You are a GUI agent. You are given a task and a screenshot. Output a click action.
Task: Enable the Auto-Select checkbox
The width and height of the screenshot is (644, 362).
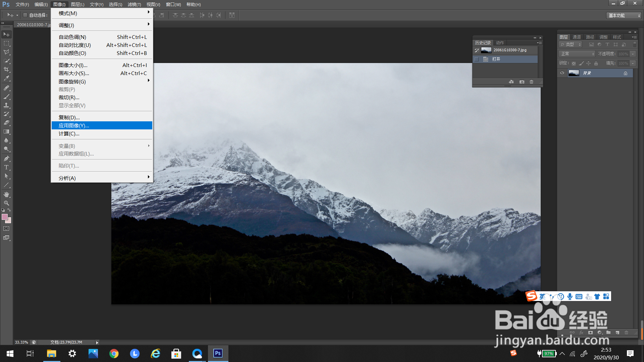click(x=25, y=15)
